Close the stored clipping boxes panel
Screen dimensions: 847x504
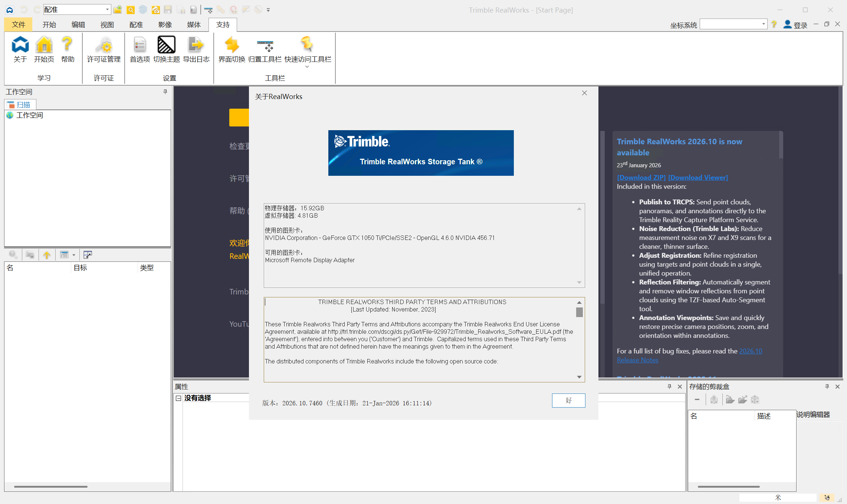pos(837,386)
